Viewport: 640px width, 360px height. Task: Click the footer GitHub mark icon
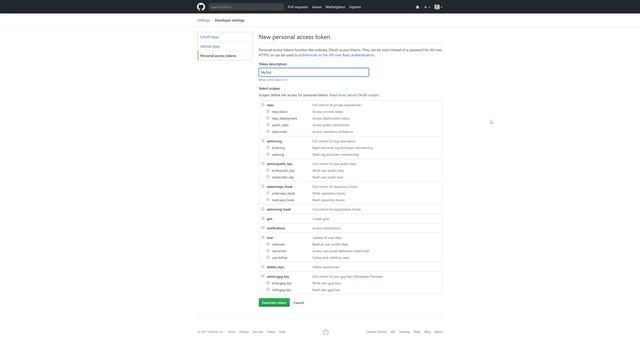tap(326, 332)
